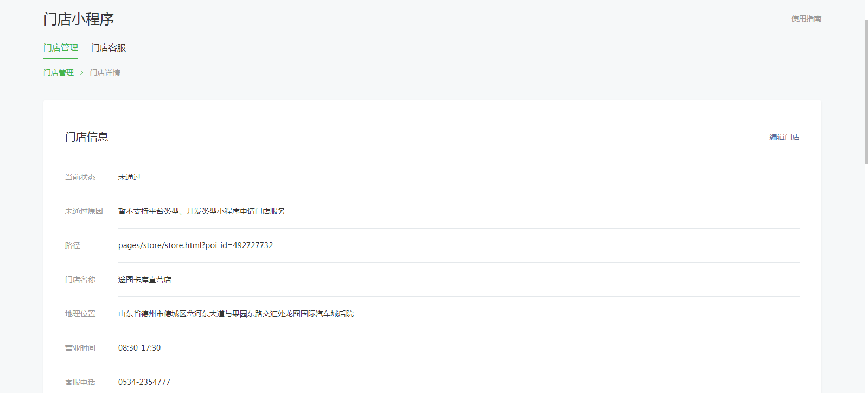Image resolution: width=868 pixels, height=393 pixels.
Task: Go back via 门店管理 breadcrumb
Action: pos(59,73)
